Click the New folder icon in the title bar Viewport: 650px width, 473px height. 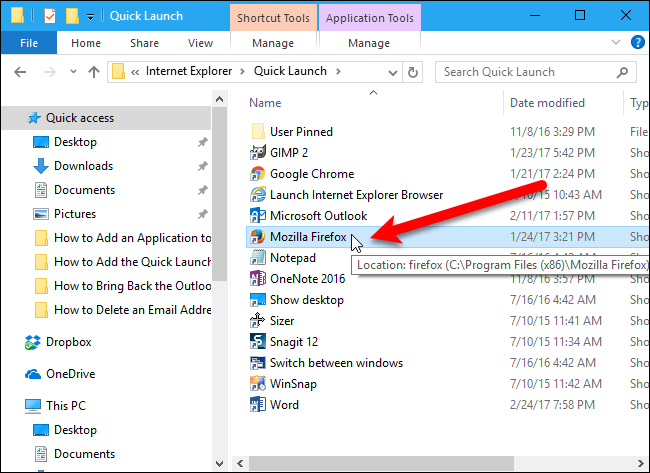(72, 16)
